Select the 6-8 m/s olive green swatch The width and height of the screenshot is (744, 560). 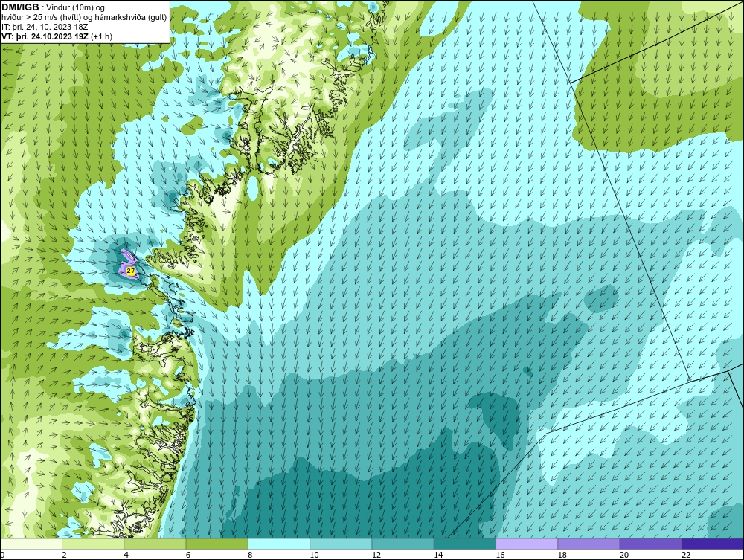pyautogui.click(x=217, y=544)
